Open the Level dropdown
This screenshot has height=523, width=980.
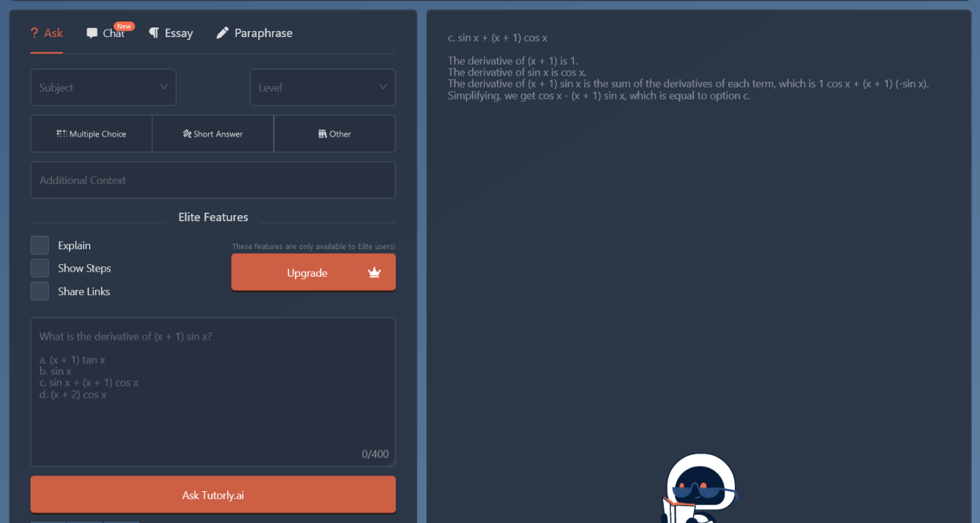click(x=322, y=87)
